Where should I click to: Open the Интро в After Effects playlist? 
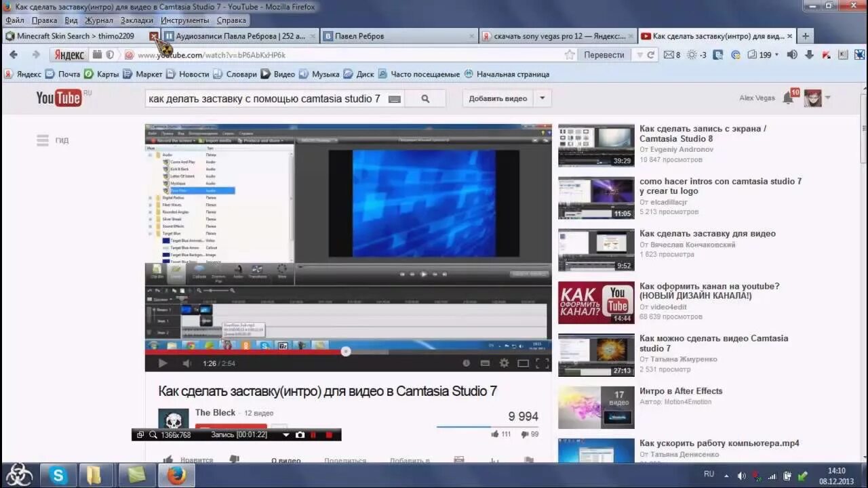click(680, 391)
